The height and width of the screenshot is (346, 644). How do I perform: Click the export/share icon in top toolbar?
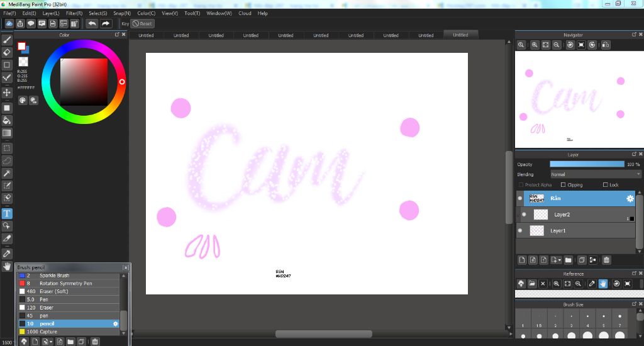20,24
